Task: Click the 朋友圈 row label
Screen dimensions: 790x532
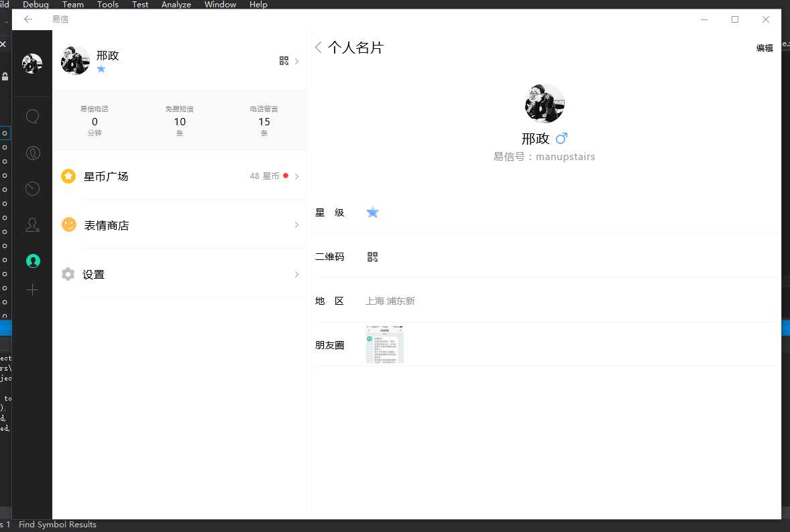Action: 329,345
